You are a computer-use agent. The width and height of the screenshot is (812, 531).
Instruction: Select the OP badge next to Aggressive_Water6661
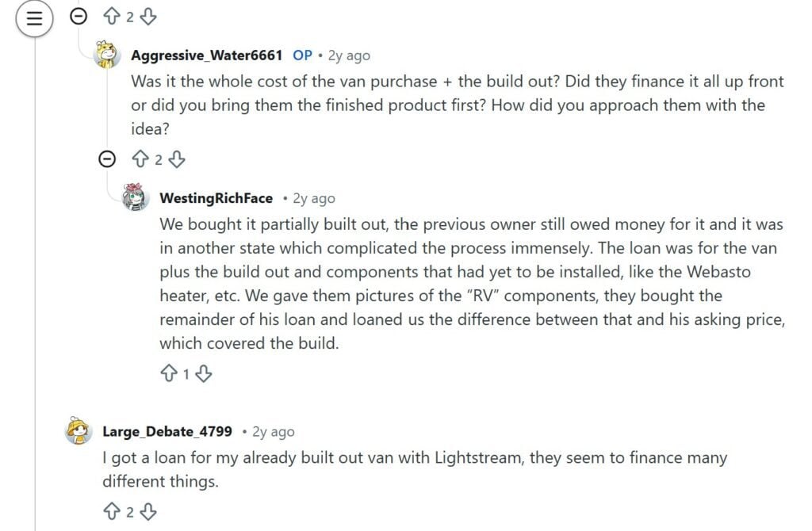pyautogui.click(x=301, y=55)
